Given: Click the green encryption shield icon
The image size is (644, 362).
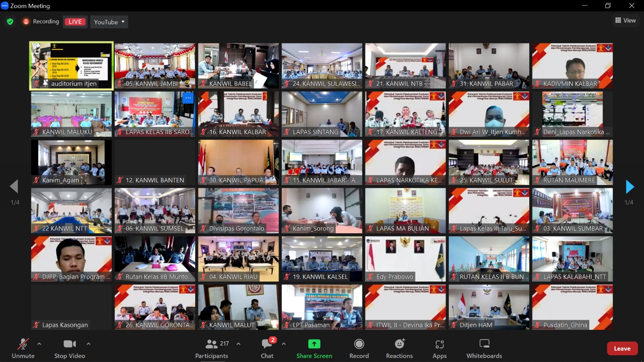Looking at the screenshot, I should point(10,22).
